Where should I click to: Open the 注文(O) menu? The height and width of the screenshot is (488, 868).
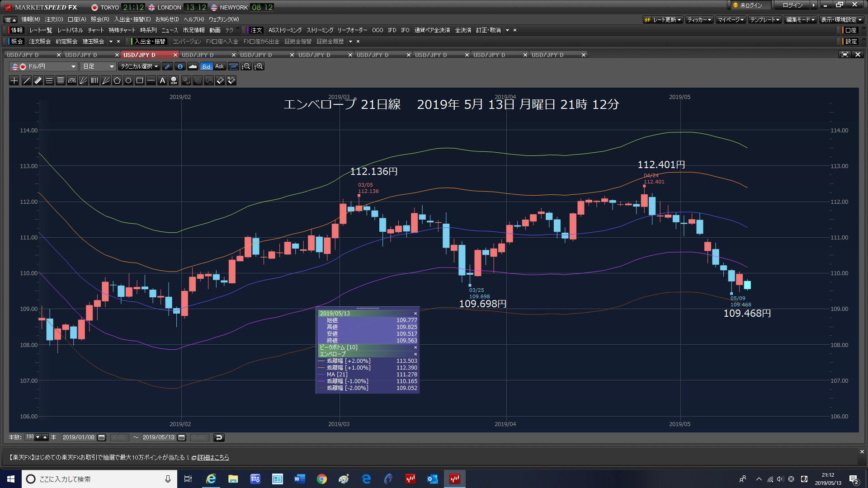pos(54,19)
